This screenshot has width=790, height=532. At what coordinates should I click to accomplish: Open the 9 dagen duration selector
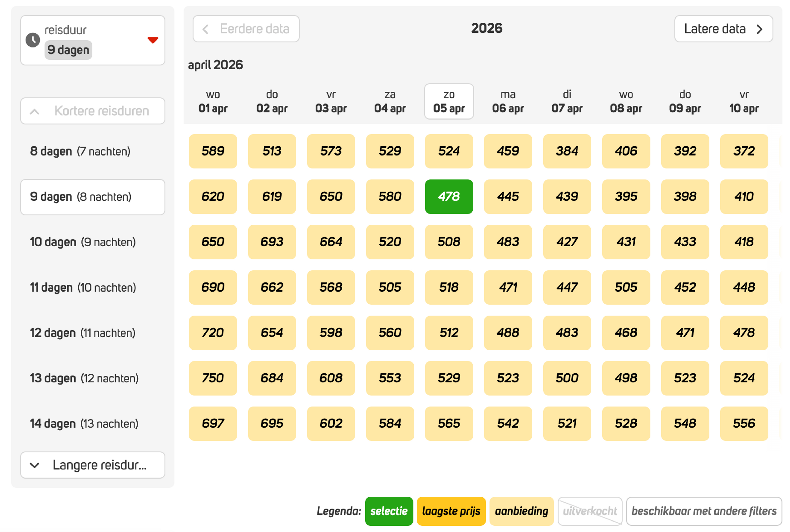click(x=69, y=50)
